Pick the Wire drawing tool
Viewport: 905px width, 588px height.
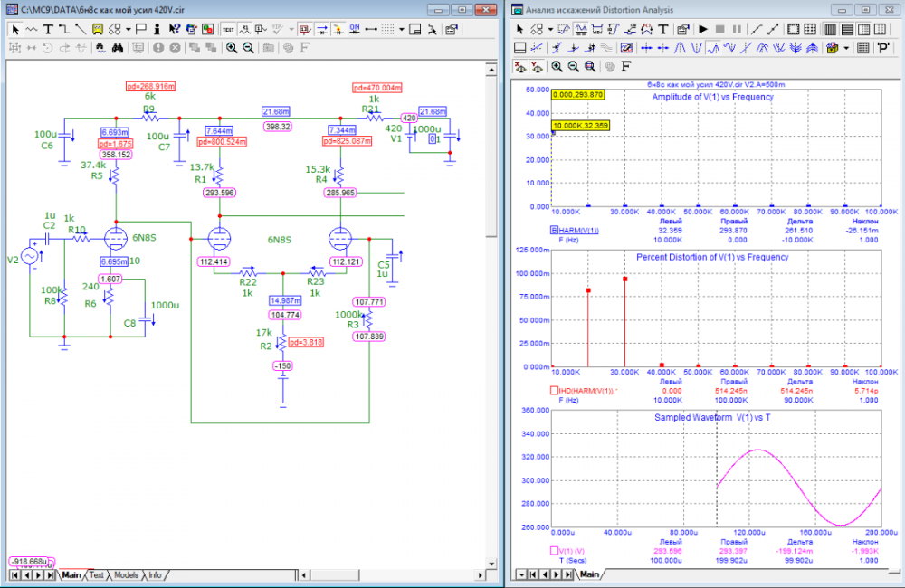coord(64,29)
